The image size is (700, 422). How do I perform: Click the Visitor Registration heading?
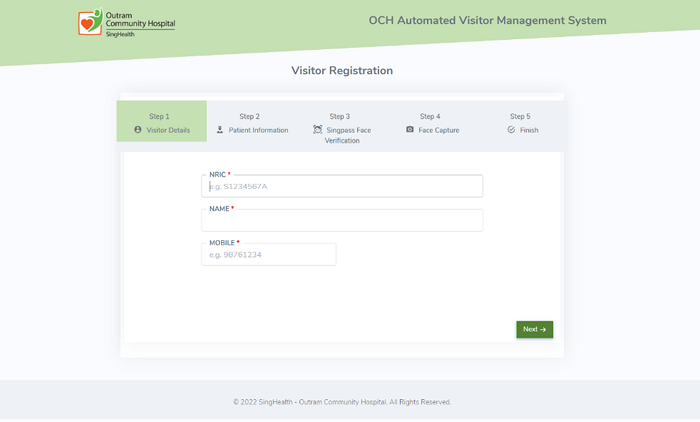coord(342,71)
